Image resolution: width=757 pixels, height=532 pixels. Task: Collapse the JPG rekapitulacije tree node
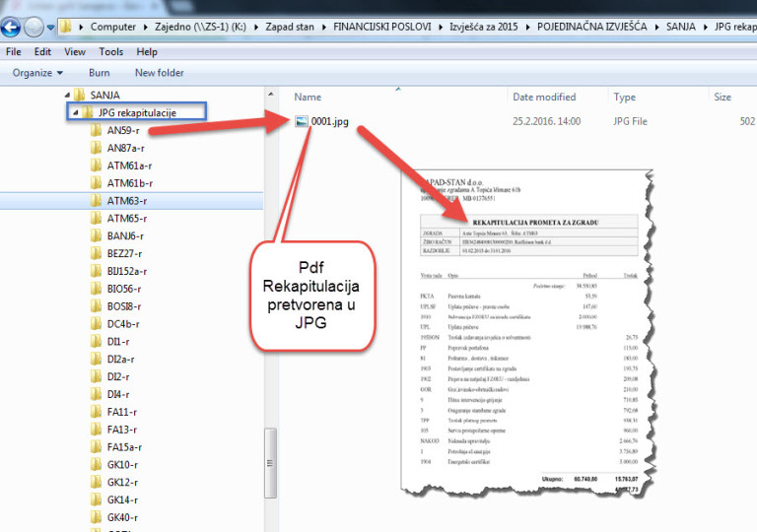click(75, 113)
